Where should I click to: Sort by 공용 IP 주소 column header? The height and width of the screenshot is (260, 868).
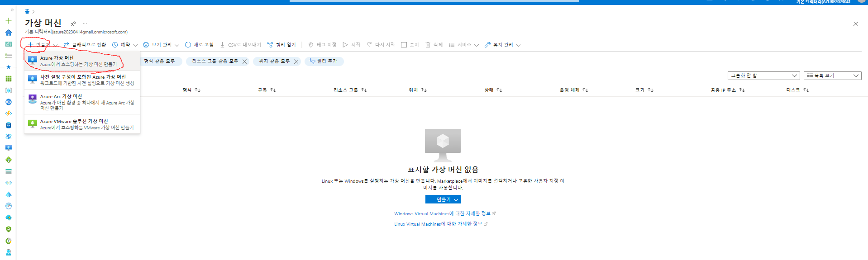[x=728, y=90]
